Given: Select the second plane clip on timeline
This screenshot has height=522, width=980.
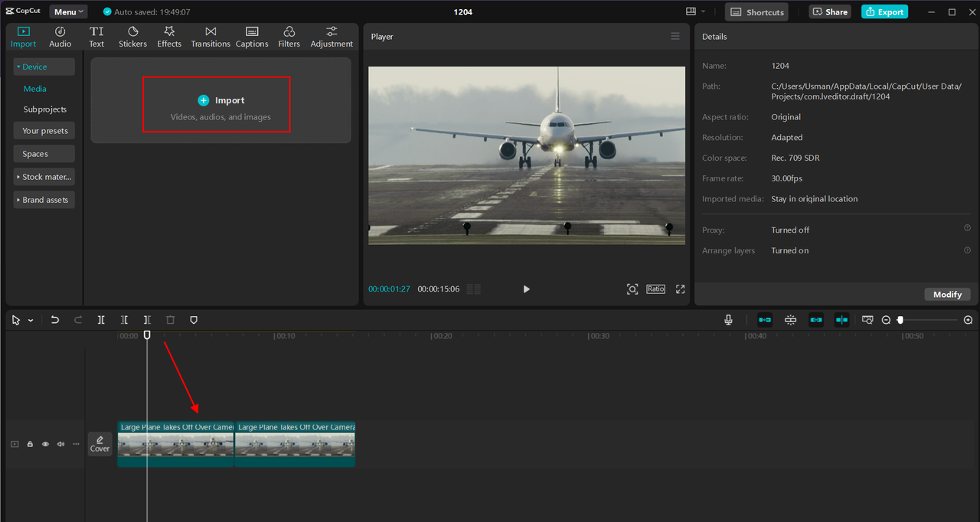Looking at the screenshot, I should point(295,444).
